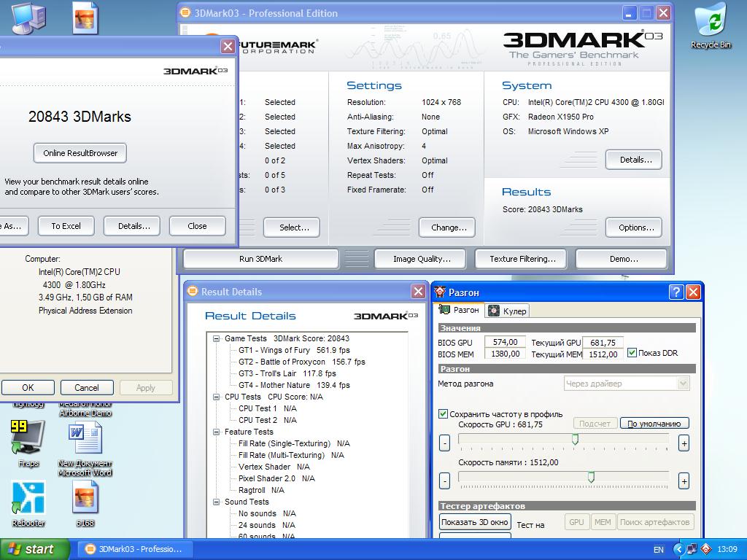Screen dimensions: 747x560
Task: Click Cancel in system properties dialog
Action: pyautogui.click(x=87, y=388)
